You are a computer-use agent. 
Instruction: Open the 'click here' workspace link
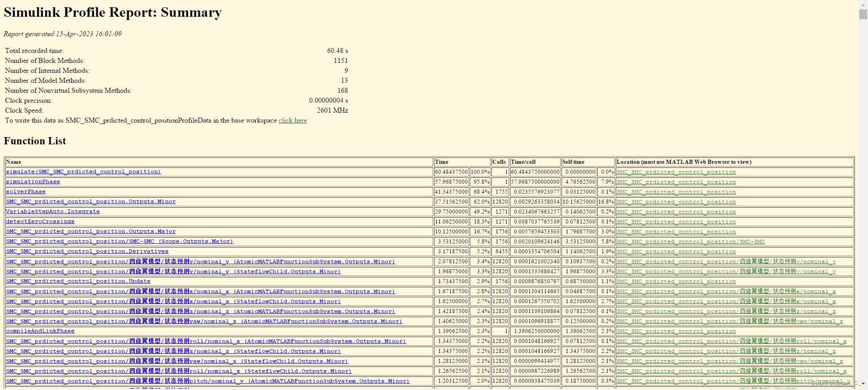point(292,120)
